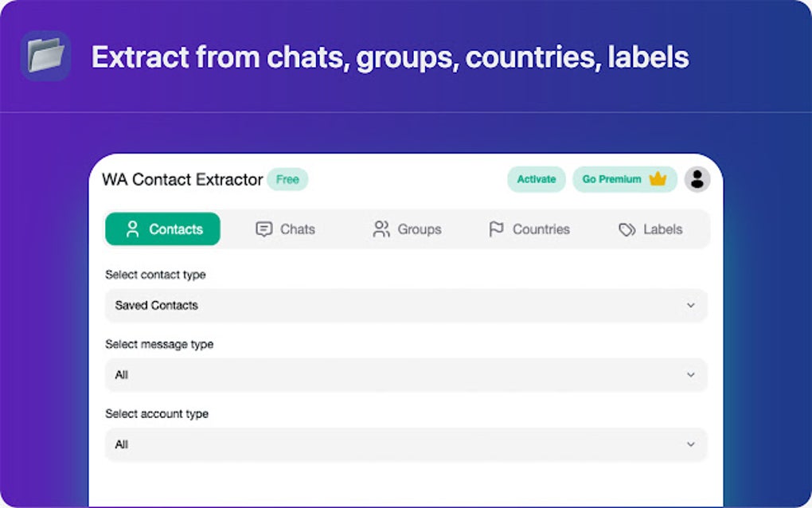Image resolution: width=812 pixels, height=508 pixels.
Task: Click the Free badge next to the title
Action: point(287,180)
